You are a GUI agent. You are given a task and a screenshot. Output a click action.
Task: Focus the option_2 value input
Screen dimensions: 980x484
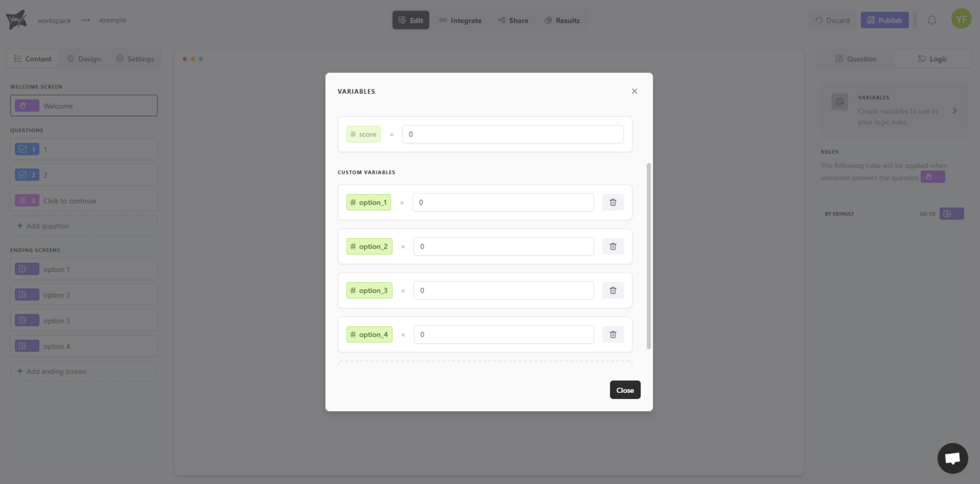tap(503, 246)
